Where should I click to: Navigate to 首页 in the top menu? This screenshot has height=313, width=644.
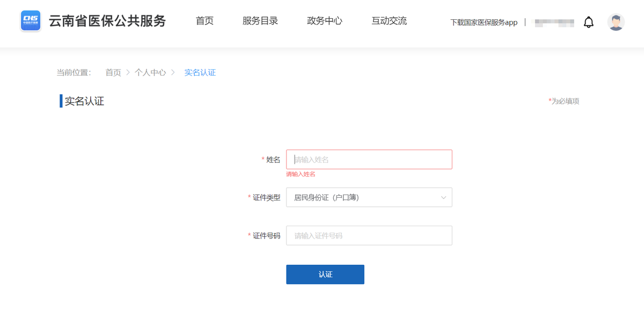[204, 21]
